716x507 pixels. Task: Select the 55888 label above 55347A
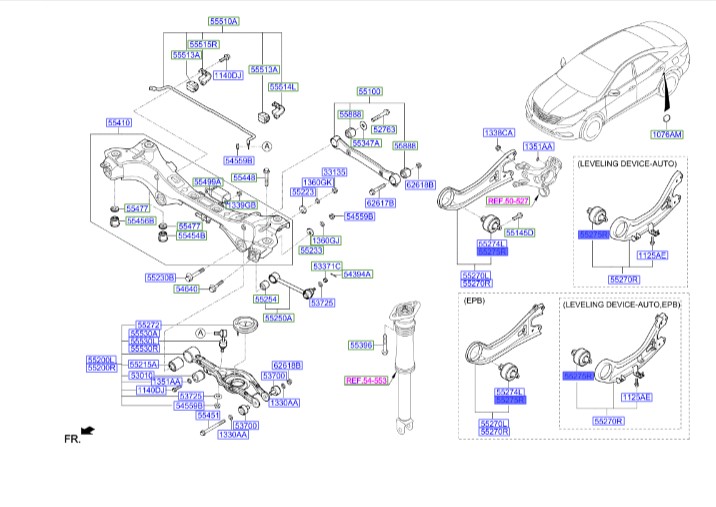350,114
